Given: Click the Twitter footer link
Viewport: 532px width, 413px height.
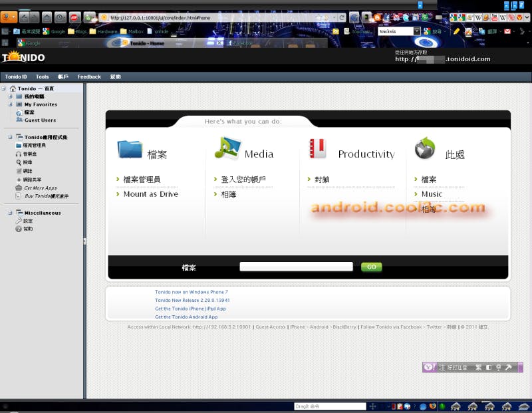Looking at the screenshot, I should [x=434, y=327].
